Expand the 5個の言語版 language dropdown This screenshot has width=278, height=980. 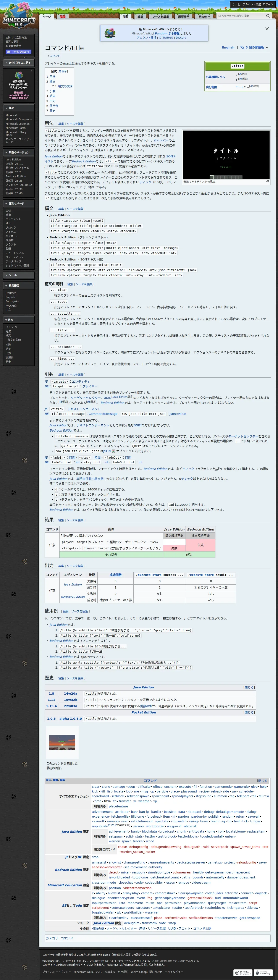(254, 48)
